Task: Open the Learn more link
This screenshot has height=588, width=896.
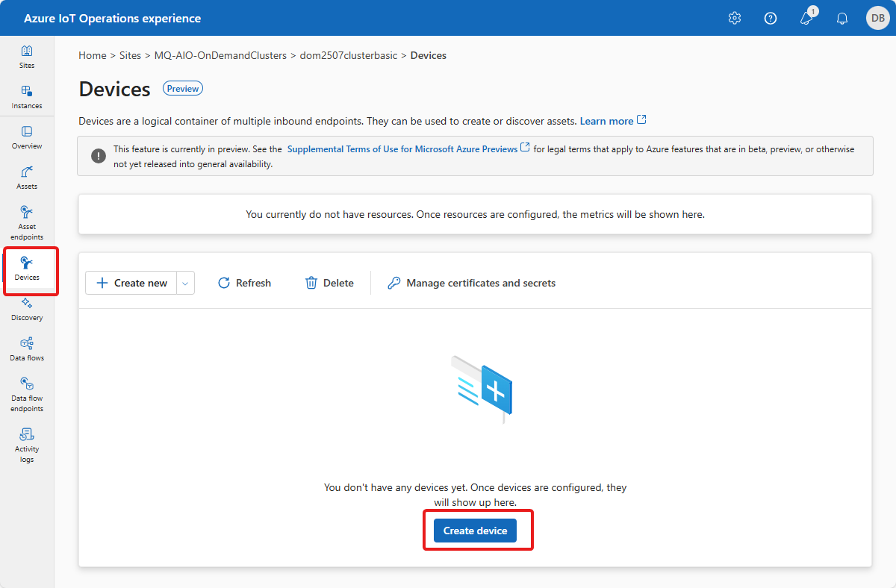Action: click(x=613, y=121)
